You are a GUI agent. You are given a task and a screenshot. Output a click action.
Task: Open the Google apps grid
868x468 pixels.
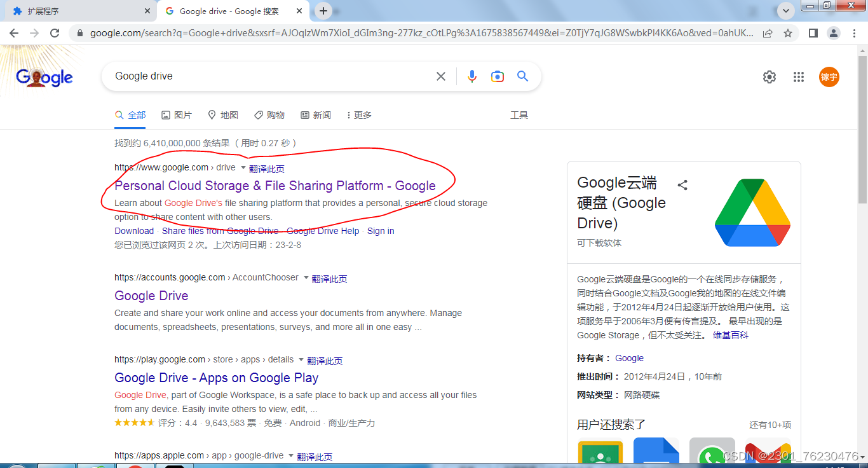pyautogui.click(x=799, y=76)
